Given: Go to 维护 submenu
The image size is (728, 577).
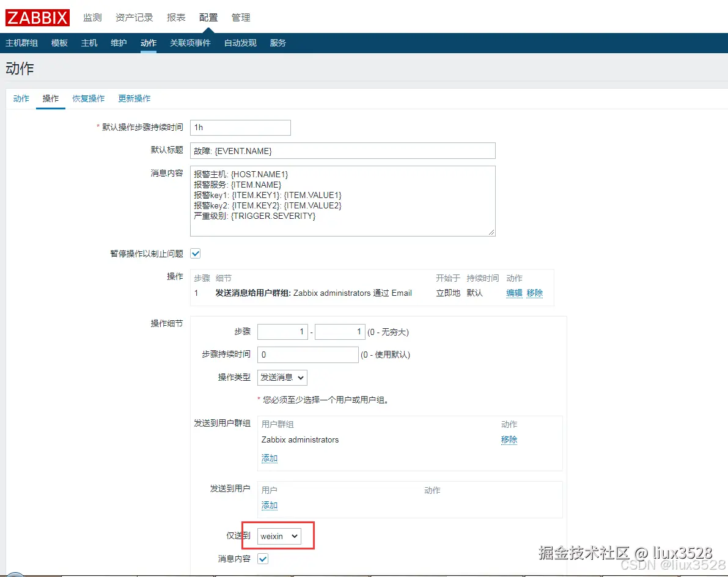Looking at the screenshot, I should click(119, 43).
